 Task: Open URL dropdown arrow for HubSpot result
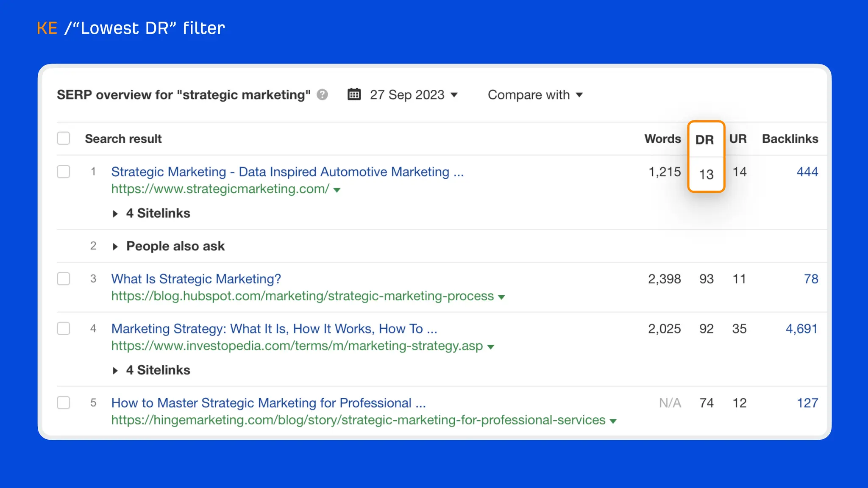(x=501, y=297)
